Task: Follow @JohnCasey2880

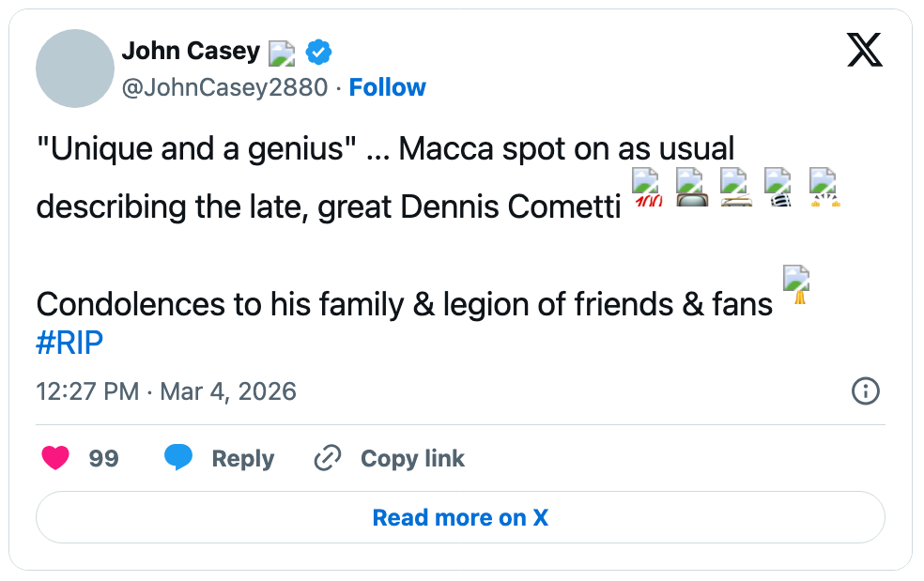Action: 387,87
